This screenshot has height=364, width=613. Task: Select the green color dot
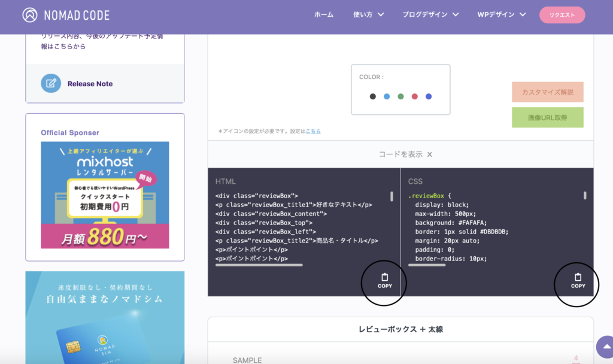[400, 96]
